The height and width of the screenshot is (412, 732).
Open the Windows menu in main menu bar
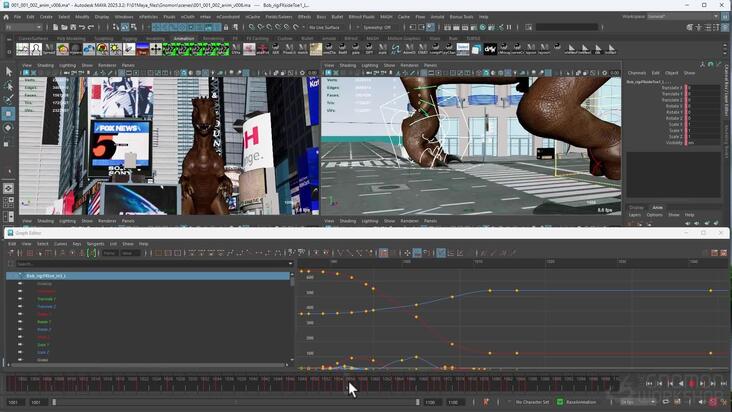(124, 17)
